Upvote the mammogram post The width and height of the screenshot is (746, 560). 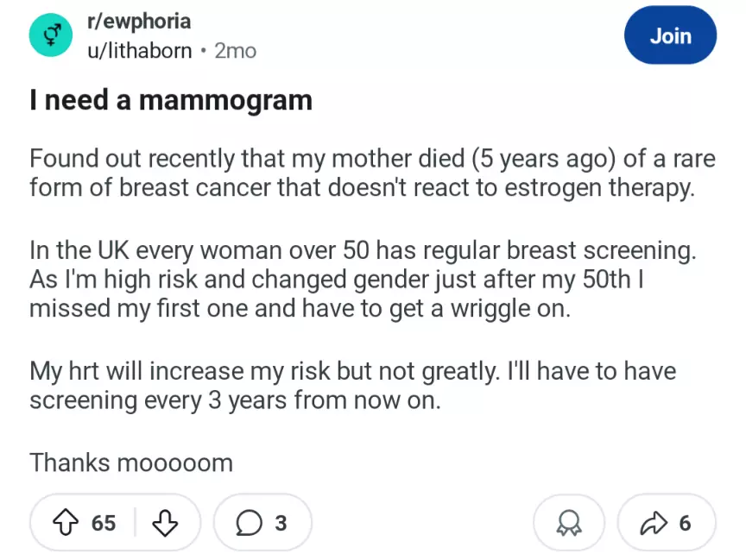pyautogui.click(x=66, y=522)
